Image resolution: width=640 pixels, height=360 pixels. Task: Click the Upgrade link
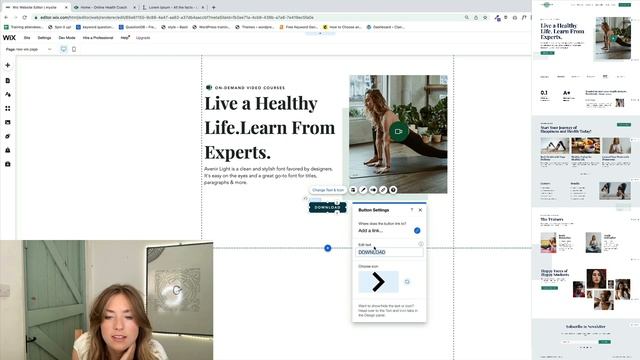coord(143,38)
